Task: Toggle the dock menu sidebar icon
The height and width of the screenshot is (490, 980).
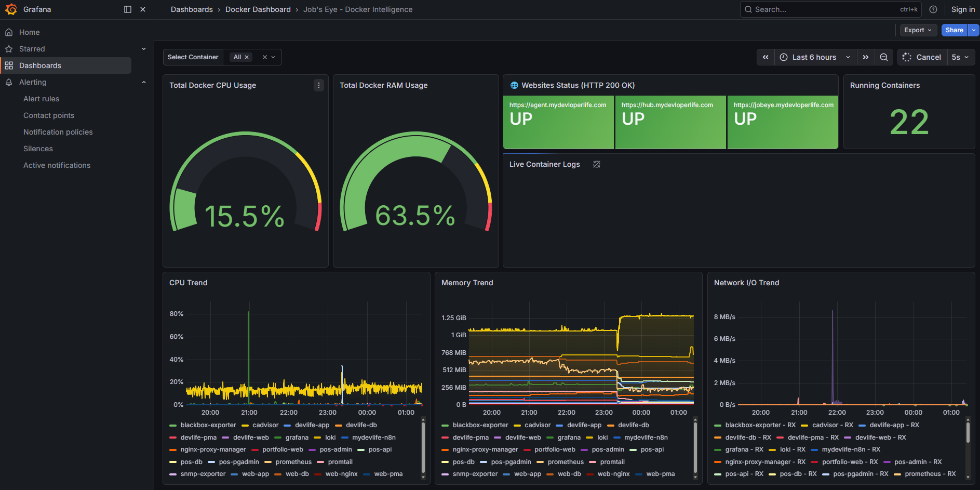Action: pos(128,9)
